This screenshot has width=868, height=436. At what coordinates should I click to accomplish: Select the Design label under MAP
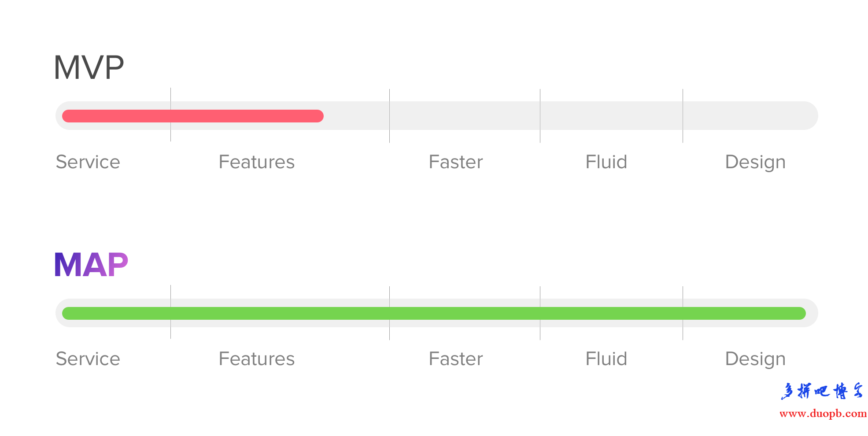pos(755,359)
